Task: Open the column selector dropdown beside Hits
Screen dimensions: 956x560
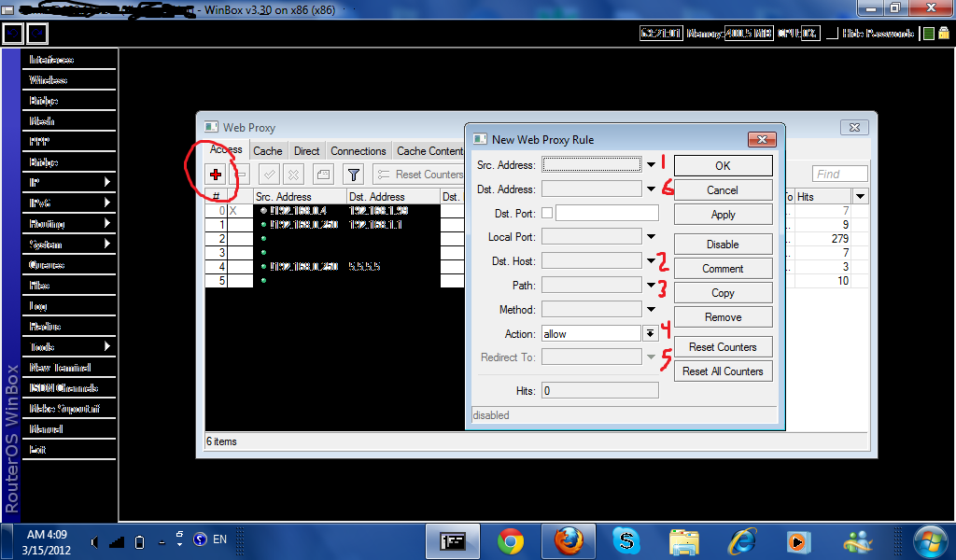Action: coord(860,196)
